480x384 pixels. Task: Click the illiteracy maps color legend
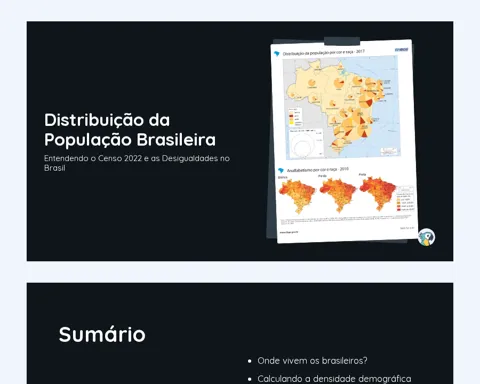point(405,198)
